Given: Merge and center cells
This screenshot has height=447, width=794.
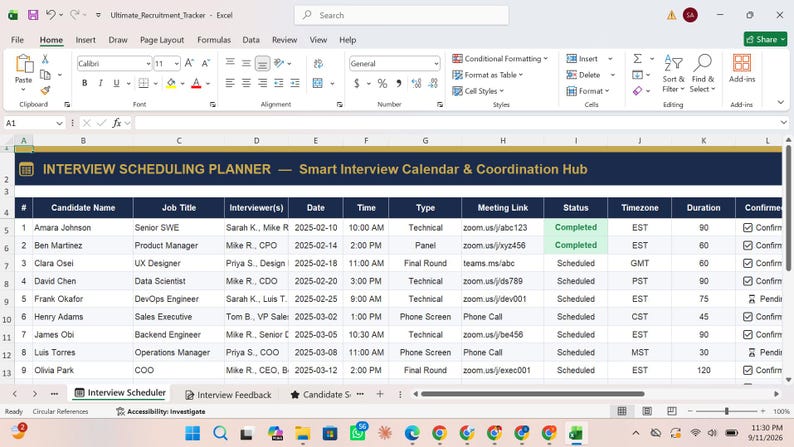Looking at the screenshot, I should click(318, 83).
